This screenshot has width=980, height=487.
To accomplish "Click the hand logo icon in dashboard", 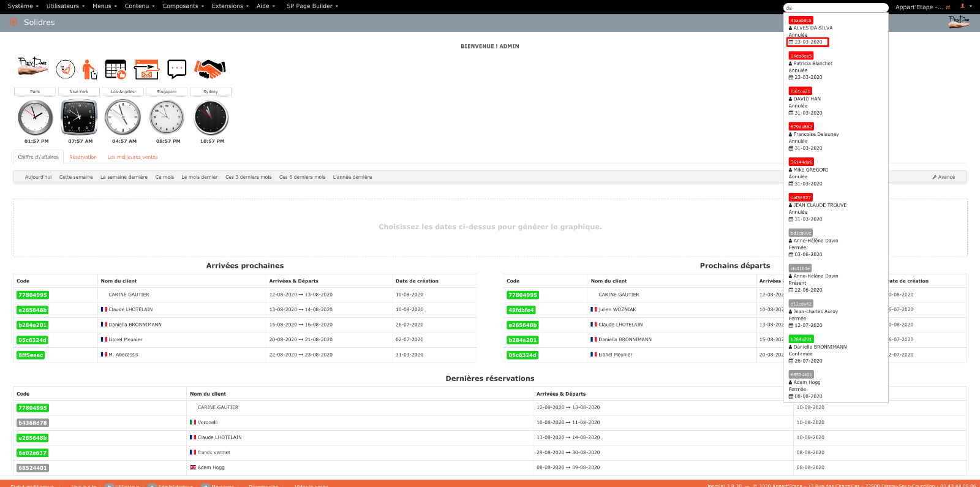I will (x=33, y=66).
